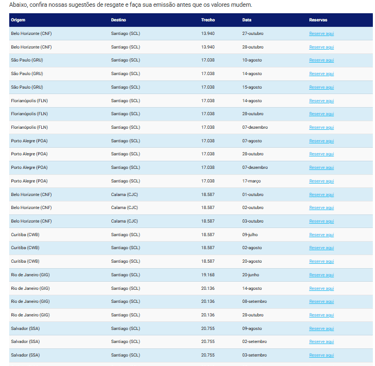Open 'Reserve aqui' for Curitiba 02-agosto
The height and width of the screenshot is (366, 375).
(321, 248)
